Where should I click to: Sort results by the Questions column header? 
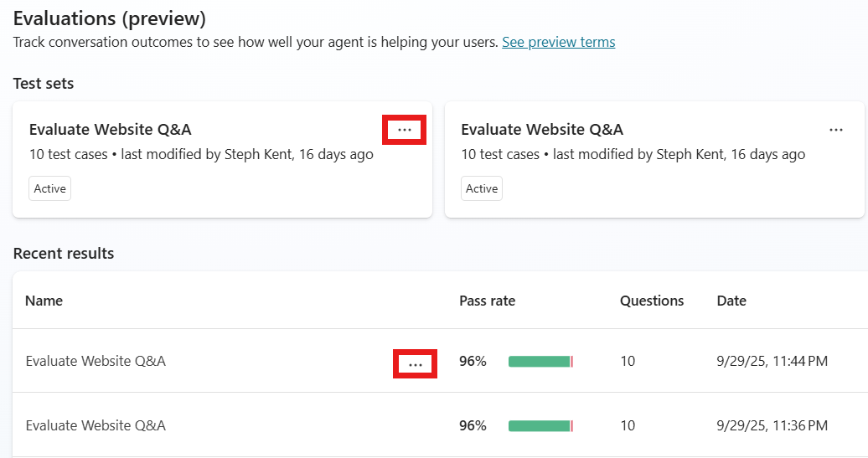tap(652, 301)
